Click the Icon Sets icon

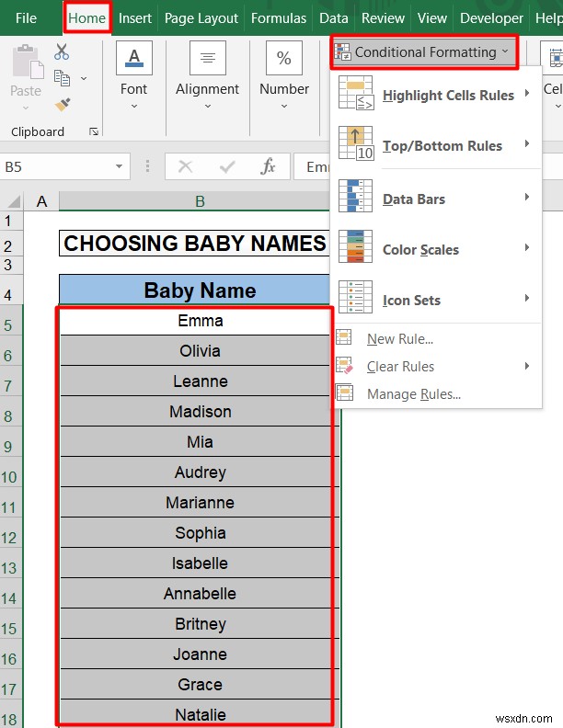(x=355, y=297)
